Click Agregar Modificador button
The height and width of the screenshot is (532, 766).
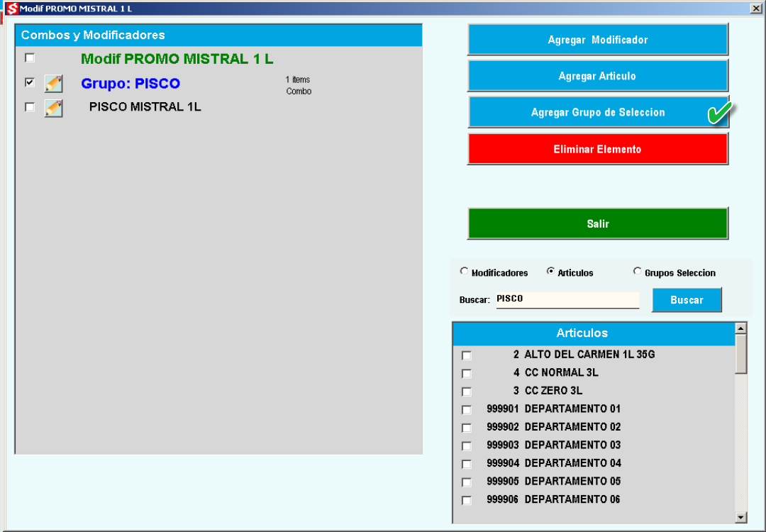[x=598, y=40]
